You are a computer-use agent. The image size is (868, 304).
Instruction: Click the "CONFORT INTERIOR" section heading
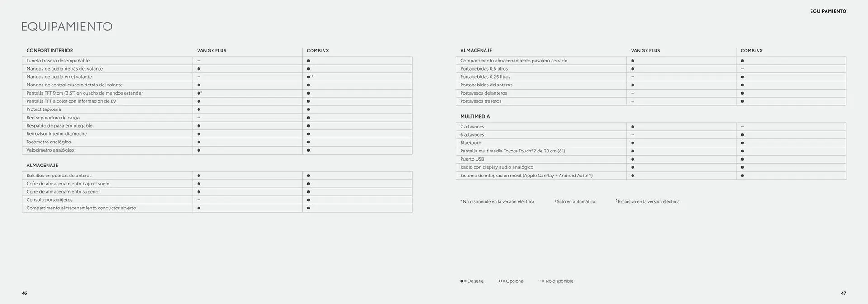pyautogui.click(x=50, y=51)
